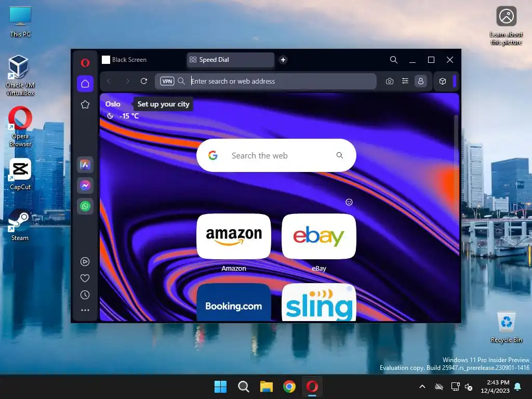Open the taskbar clock and date
532x399 pixels.
(495, 387)
